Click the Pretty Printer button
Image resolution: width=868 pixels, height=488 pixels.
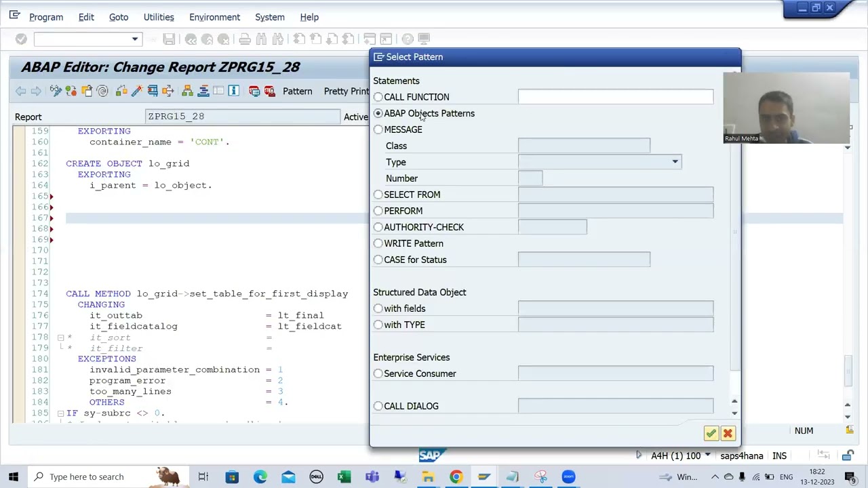point(346,91)
